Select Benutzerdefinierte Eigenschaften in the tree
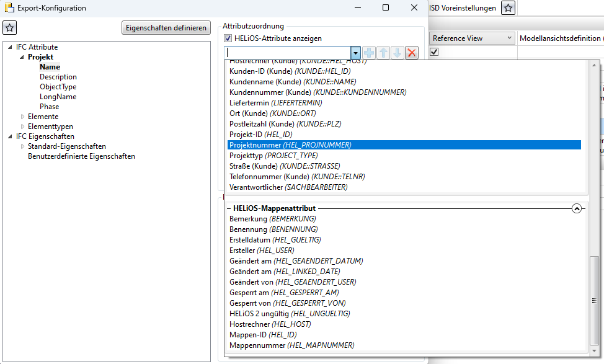Viewport: 604px width, 364px height. pyautogui.click(x=81, y=156)
